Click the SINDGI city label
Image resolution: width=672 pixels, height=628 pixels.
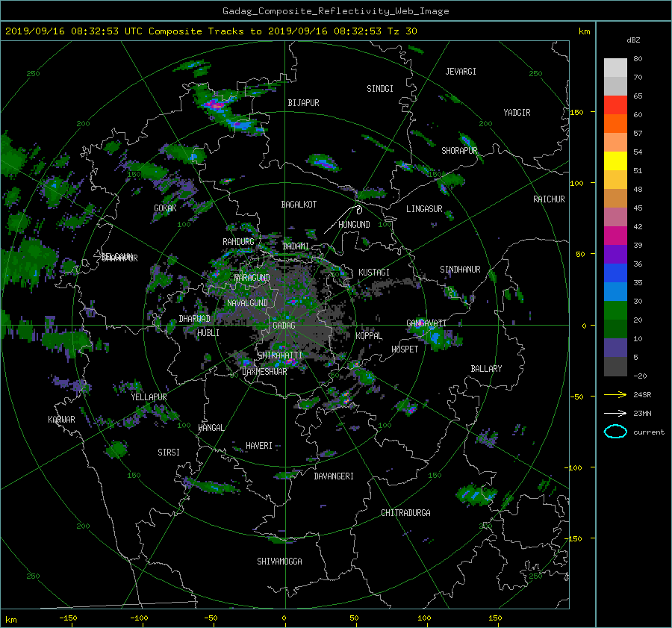380,89
